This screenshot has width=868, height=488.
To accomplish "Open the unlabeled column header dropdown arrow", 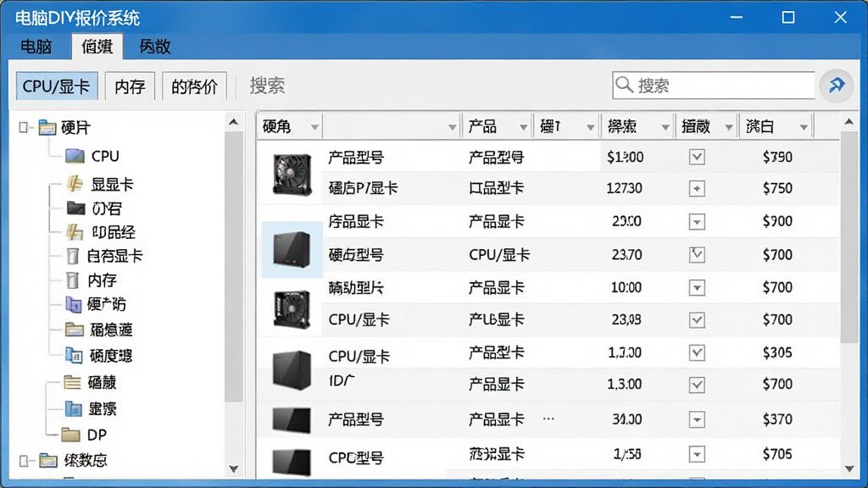I will point(453,128).
